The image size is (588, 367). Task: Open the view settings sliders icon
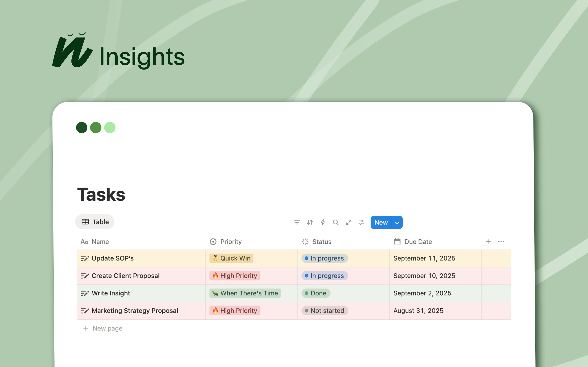point(361,222)
